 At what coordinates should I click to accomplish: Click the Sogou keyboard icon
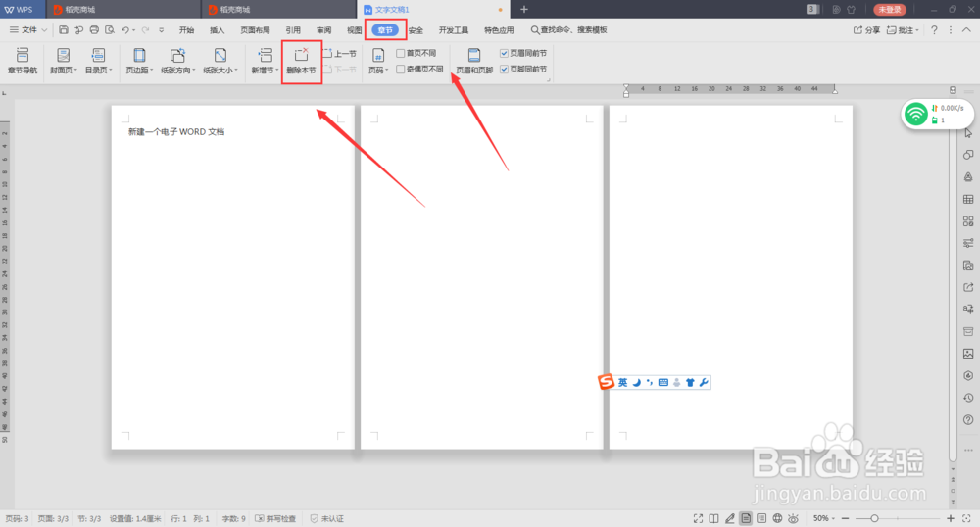(663, 382)
